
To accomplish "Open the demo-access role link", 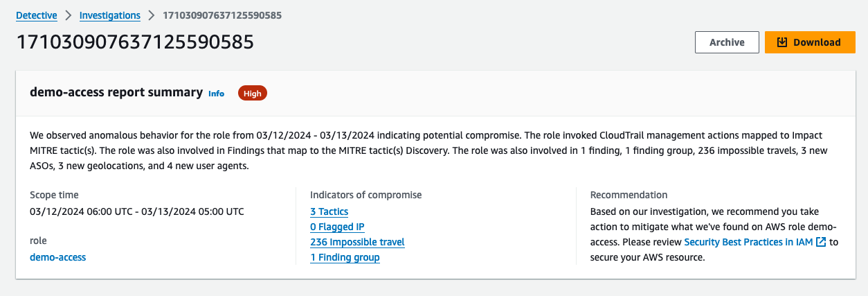I will point(58,257).
